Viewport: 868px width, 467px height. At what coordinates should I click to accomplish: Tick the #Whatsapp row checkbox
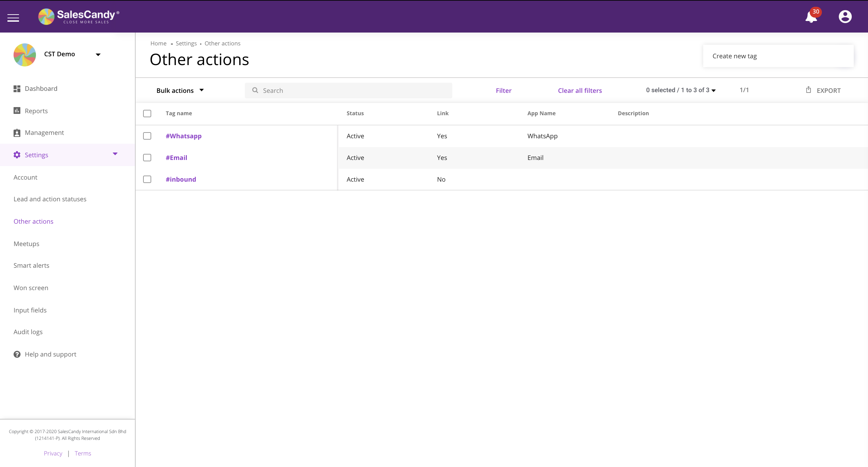tap(147, 136)
